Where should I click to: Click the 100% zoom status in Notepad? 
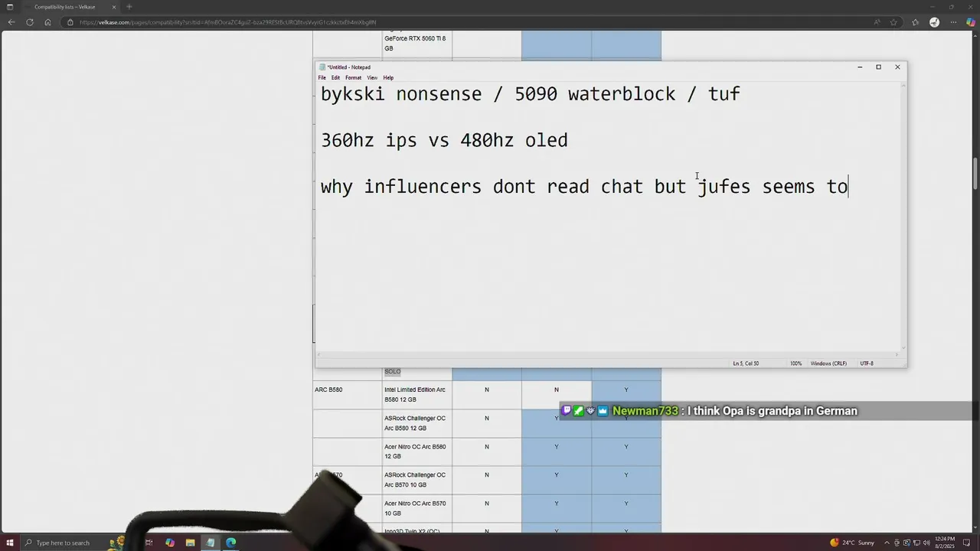(x=795, y=364)
